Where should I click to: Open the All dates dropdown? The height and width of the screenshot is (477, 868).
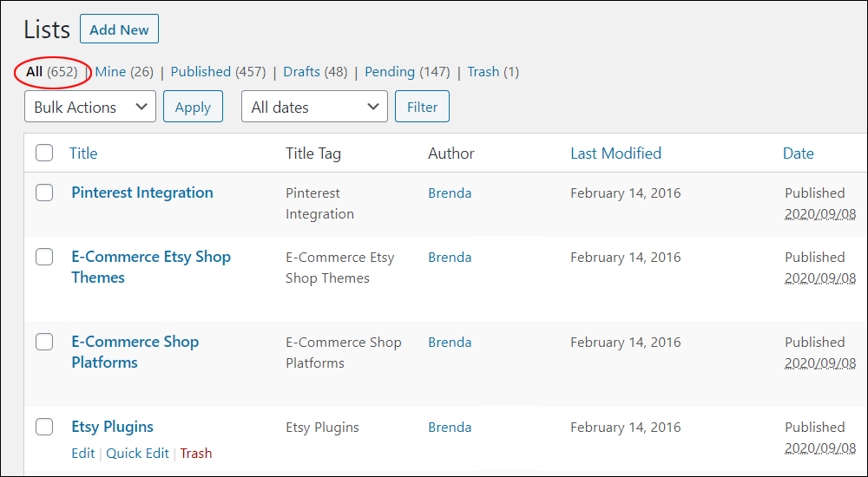tap(314, 107)
